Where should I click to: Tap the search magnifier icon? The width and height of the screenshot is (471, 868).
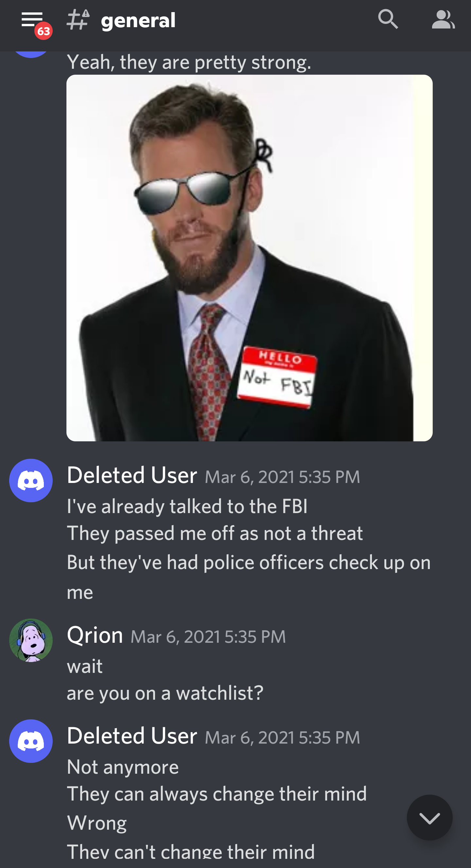click(388, 19)
